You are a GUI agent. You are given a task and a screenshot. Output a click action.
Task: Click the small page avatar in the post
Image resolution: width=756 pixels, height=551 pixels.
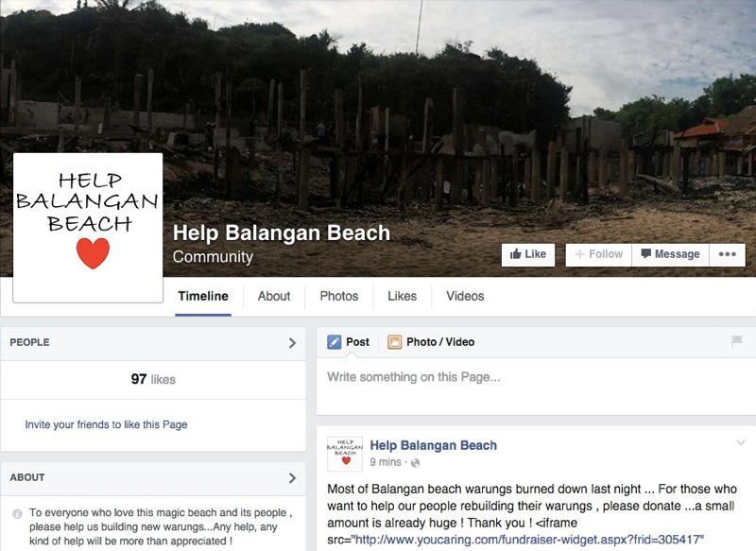(344, 454)
